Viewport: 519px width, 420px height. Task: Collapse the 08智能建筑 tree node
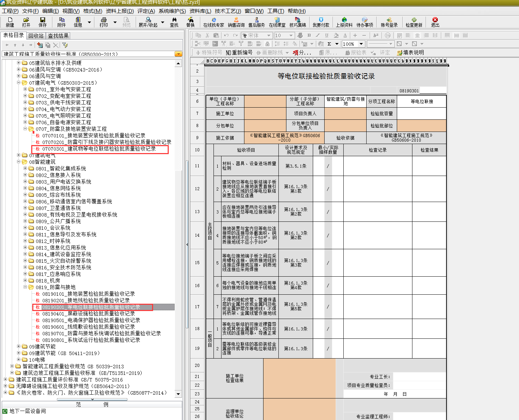(19, 162)
